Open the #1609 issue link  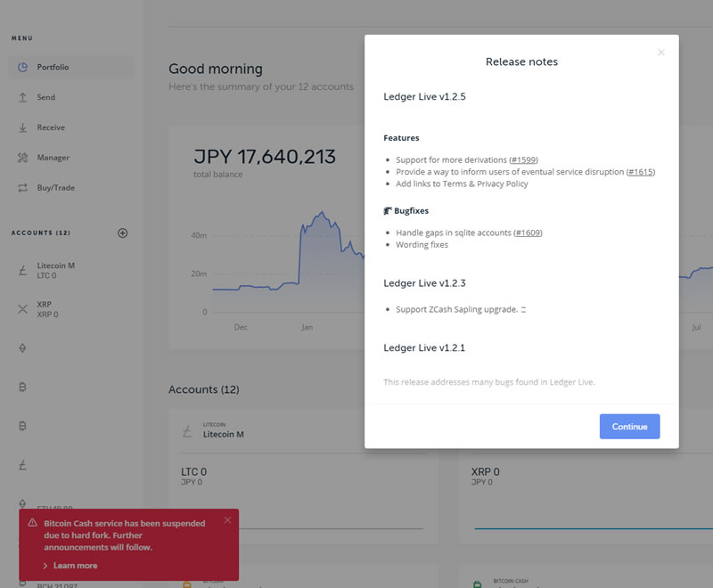528,233
